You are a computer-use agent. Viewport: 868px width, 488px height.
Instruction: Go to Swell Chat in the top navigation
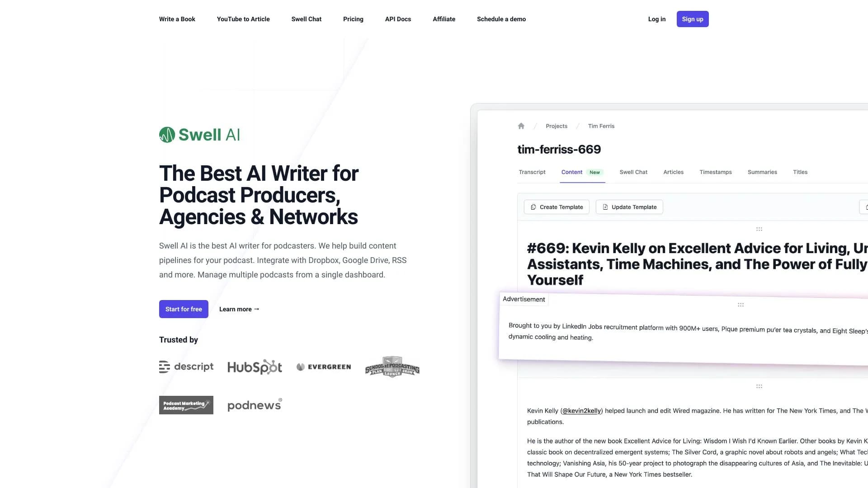(307, 19)
